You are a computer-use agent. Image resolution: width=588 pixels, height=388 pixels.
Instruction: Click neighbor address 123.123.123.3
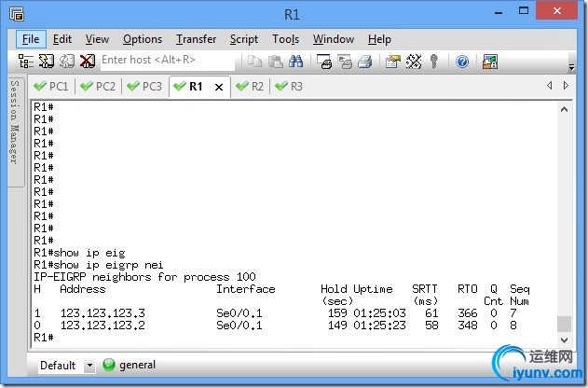tap(103, 313)
